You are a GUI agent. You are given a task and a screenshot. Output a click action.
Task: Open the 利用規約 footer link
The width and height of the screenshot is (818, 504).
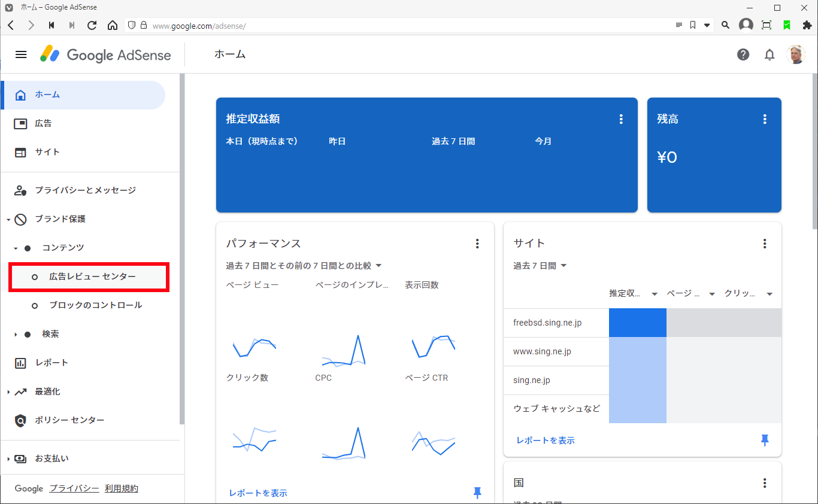point(122,488)
